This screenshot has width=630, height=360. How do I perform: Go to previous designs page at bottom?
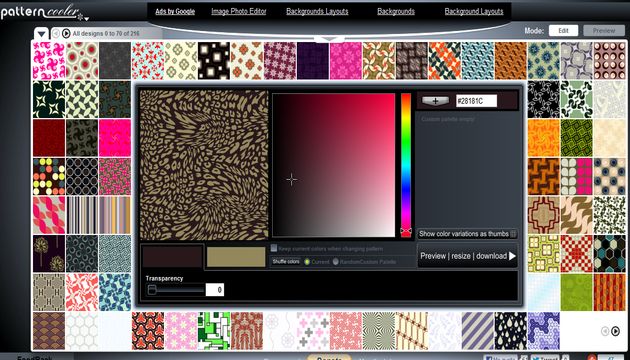click(x=605, y=331)
